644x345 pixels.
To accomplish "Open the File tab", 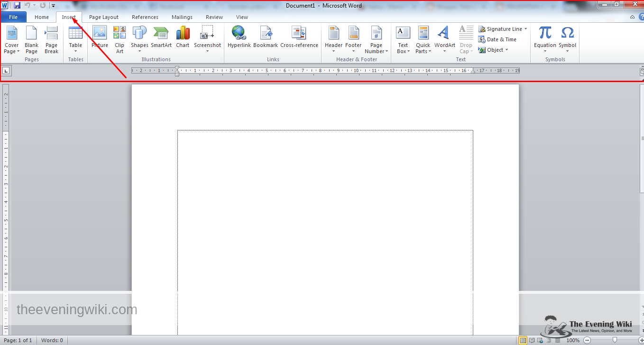I will coord(13,17).
